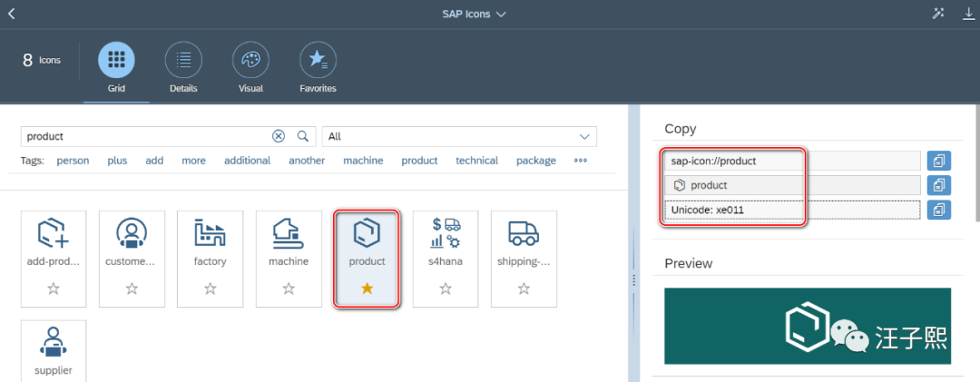This screenshot has height=382, width=980.
Task: Click the teal preview color area
Action: click(x=726, y=327)
